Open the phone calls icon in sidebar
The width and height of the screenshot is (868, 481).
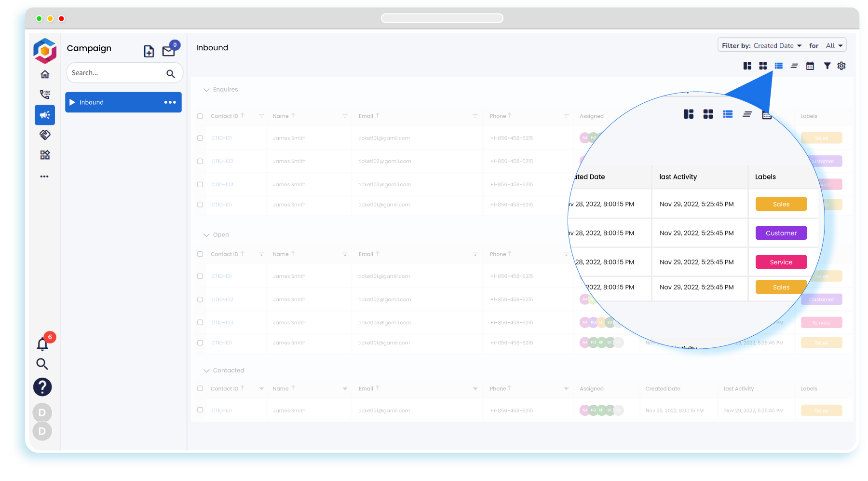45,94
